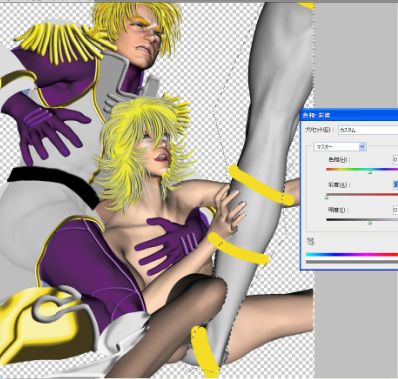
Task: Click the プリセット label text
Action: point(319,130)
